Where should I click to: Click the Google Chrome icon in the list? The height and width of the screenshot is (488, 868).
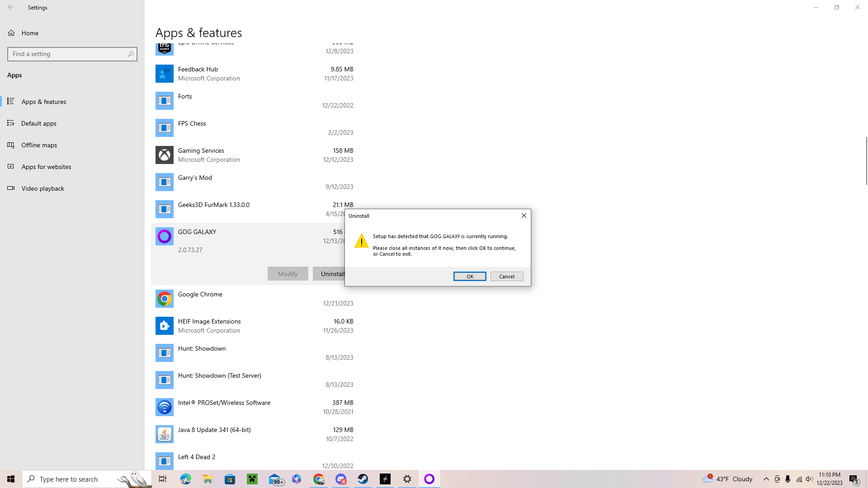pos(164,299)
